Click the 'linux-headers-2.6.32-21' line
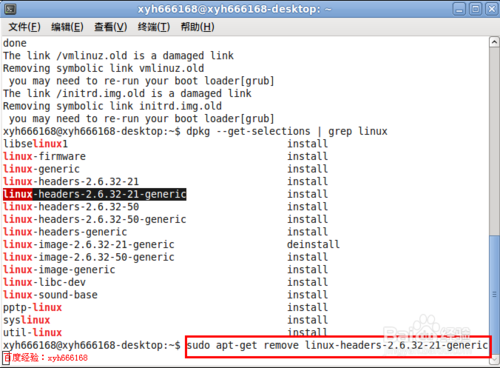Screen dimensions: 500x368 pyautogui.click(x=71, y=182)
